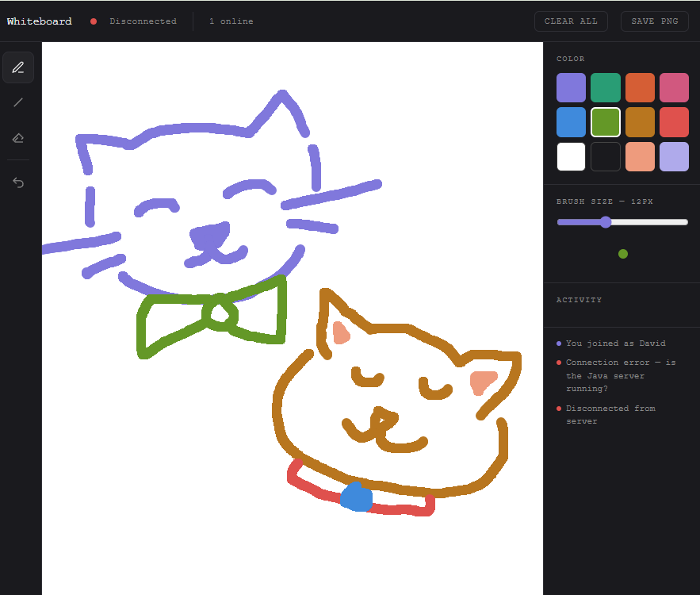The width and height of the screenshot is (700, 595).
Task: Click the Undo arrow icon
Action: coord(18,182)
